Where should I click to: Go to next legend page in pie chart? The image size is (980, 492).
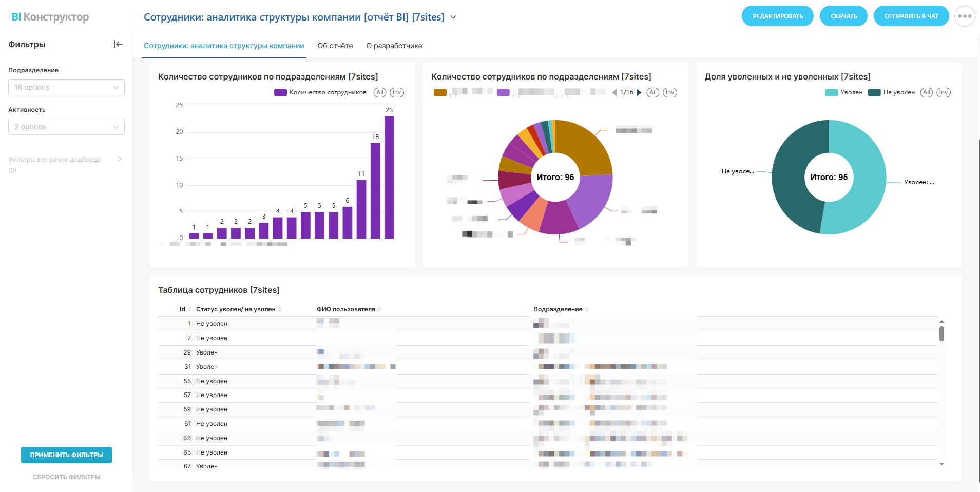pyautogui.click(x=639, y=93)
